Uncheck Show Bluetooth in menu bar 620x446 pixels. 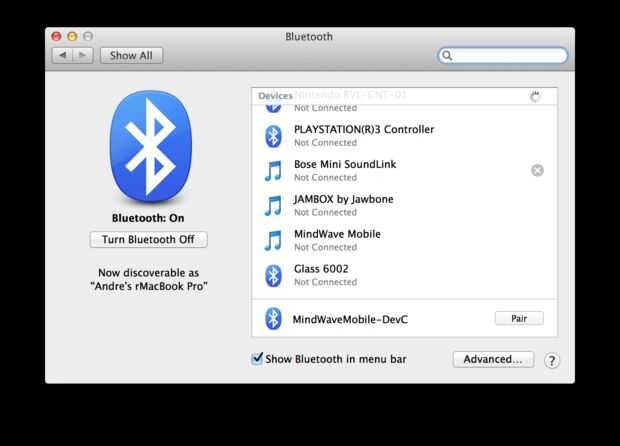pos(257,358)
